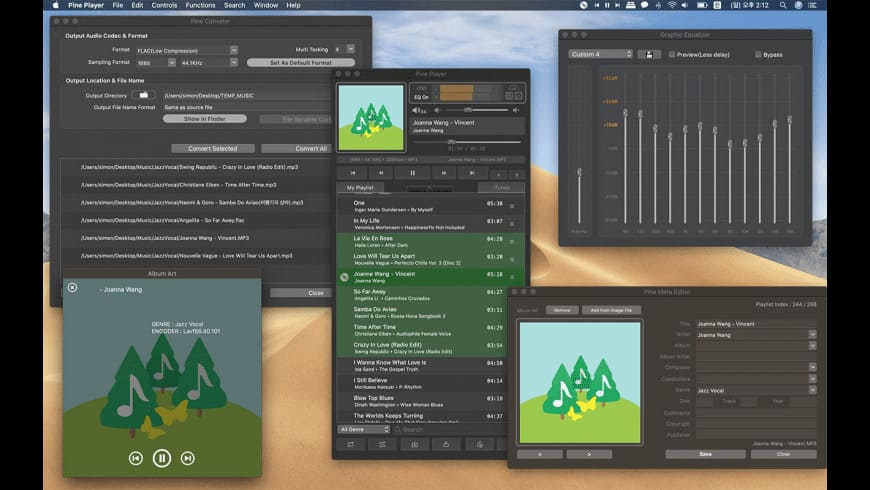870x490 pixels.
Task: Select 'I Still Believe' in playlist
Action: [422, 383]
